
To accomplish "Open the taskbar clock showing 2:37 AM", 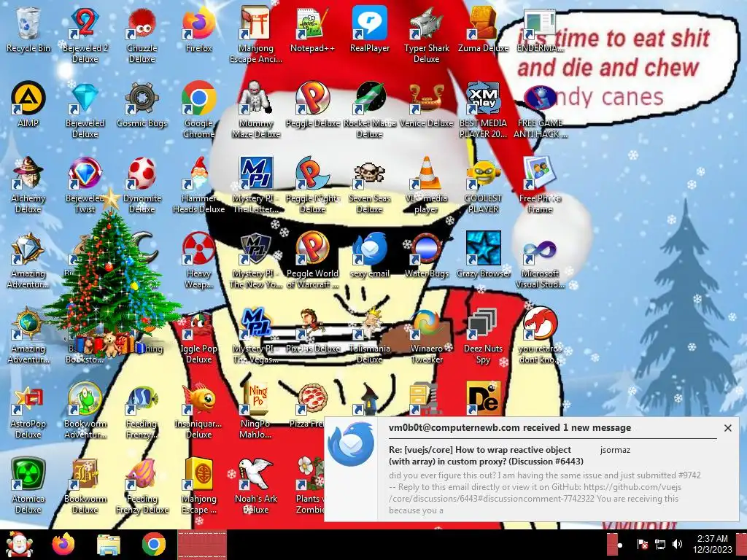I will click(713, 544).
